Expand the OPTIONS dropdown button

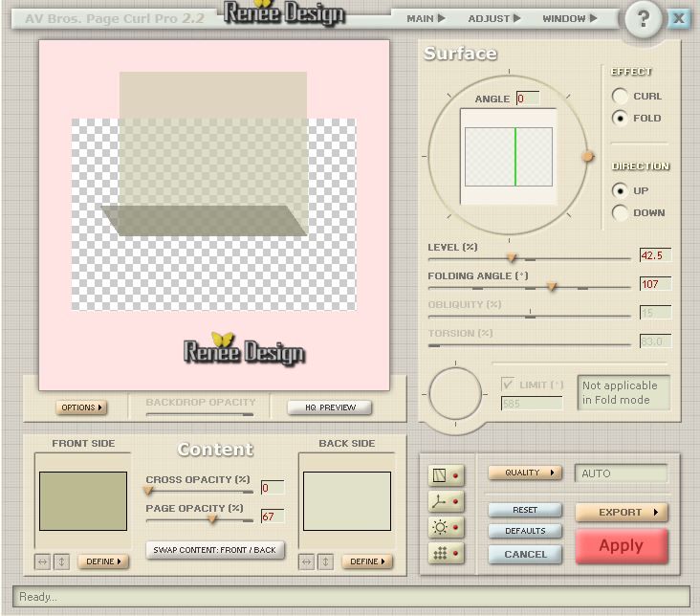[x=81, y=407]
